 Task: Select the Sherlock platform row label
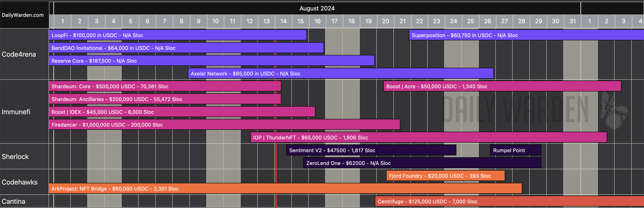[x=15, y=156]
